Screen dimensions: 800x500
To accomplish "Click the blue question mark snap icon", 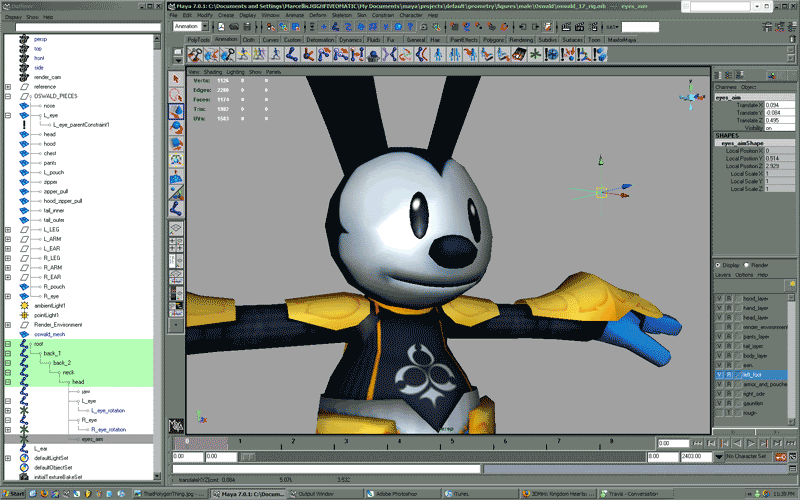I will 410,27.
